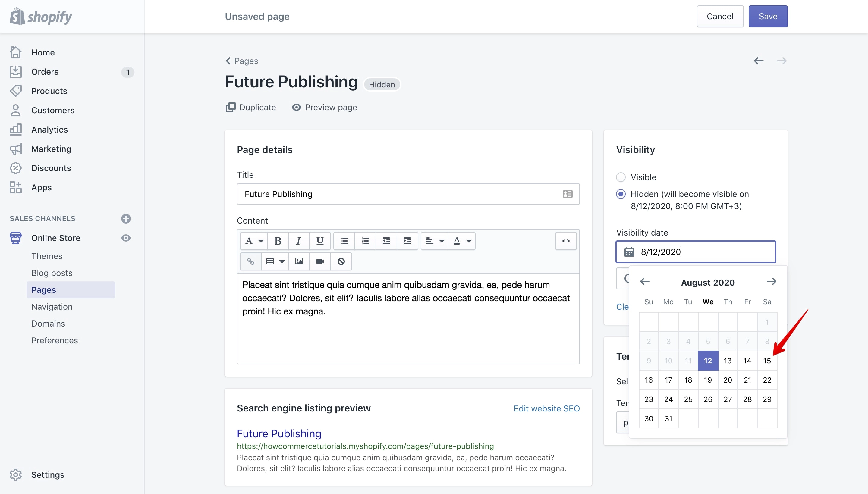Click calendar icon in date field
Viewport: 868px width, 494px height.
coord(629,252)
